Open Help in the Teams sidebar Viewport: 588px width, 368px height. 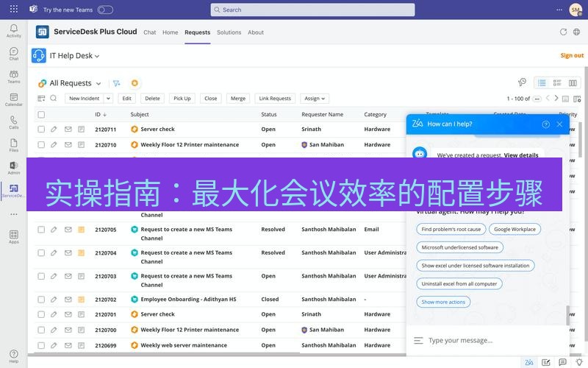pyautogui.click(x=14, y=356)
